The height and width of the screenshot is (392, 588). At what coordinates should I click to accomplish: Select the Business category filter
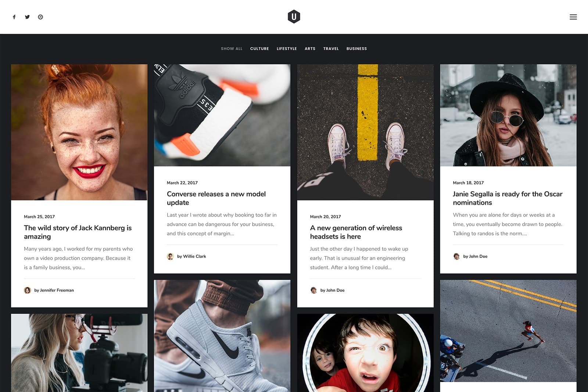coord(356,48)
